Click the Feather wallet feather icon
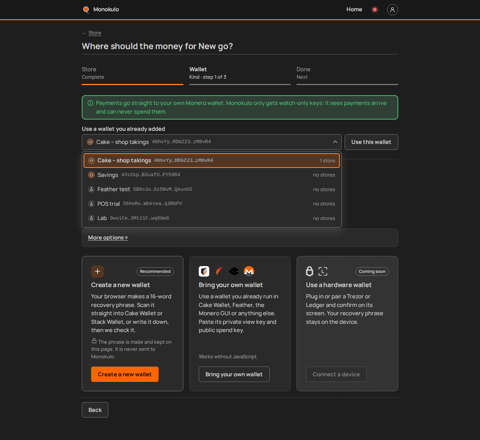This screenshot has width=480, height=440. (x=219, y=271)
